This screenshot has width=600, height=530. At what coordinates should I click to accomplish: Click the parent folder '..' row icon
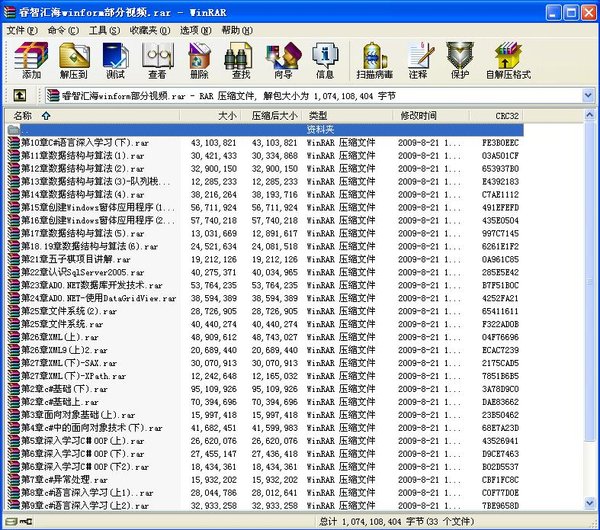13,129
